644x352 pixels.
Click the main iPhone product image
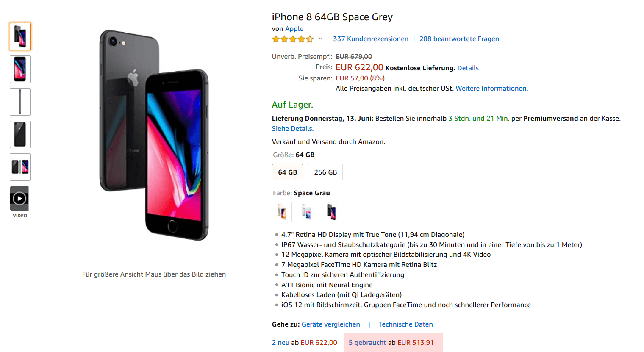click(x=154, y=136)
